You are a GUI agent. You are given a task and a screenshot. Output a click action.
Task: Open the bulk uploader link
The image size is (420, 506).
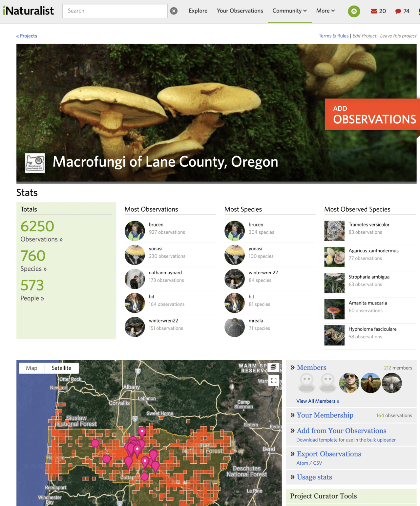click(x=381, y=440)
